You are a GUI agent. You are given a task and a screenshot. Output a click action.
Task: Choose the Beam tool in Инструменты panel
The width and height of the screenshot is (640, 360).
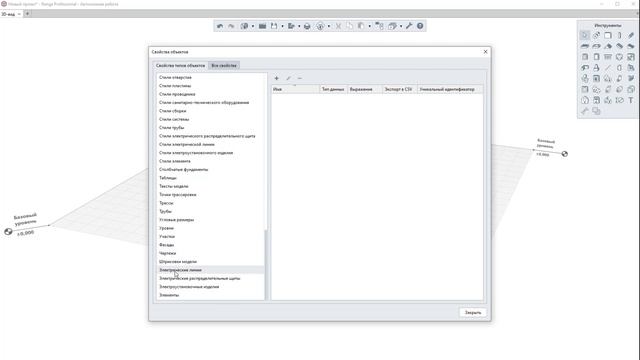click(631, 35)
